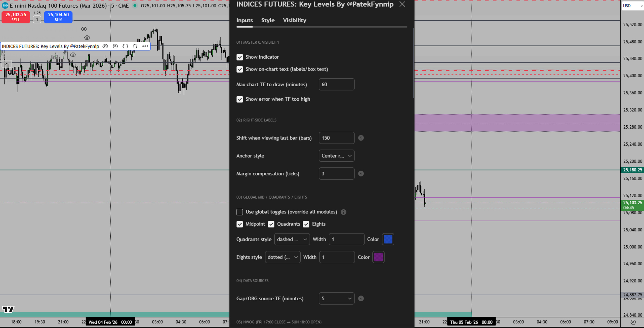Click the Thu 05 Feb '26 date label
This screenshot has width=644, height=328.
coord(471,322)
